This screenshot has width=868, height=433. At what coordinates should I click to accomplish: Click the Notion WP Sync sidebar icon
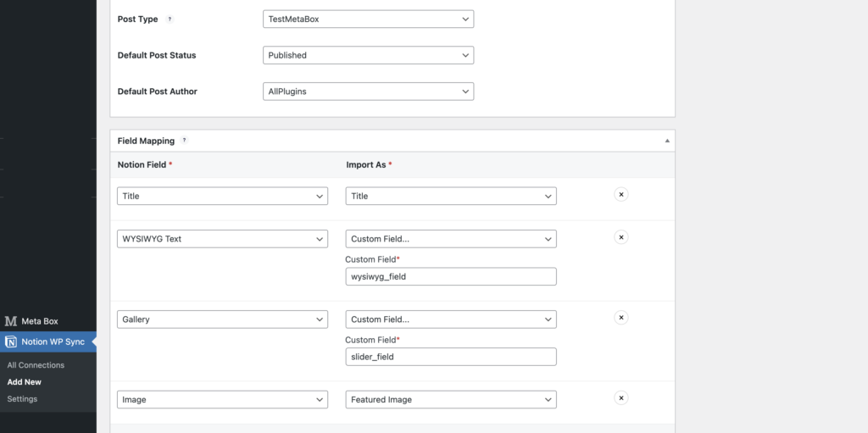click(10, 342)
